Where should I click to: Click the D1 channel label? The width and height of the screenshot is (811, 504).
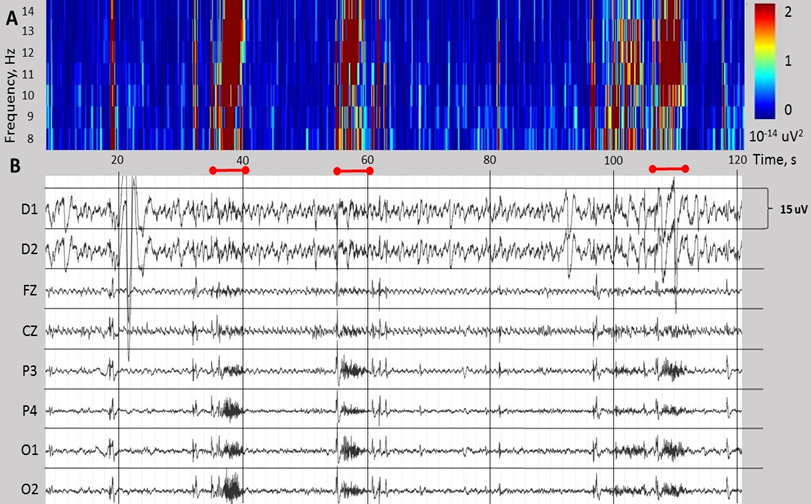[x=27, y=211]
